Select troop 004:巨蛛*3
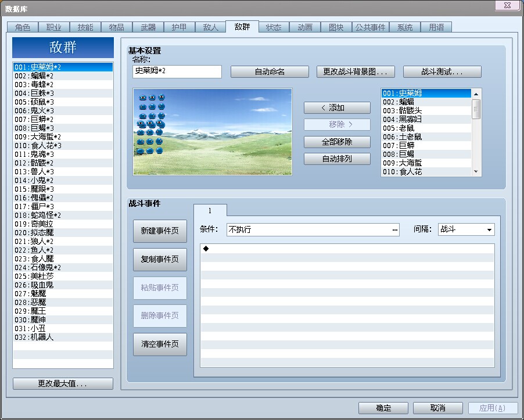Viewport: 524px width, 420px height. pyautogui.click(x=63, y=93)
